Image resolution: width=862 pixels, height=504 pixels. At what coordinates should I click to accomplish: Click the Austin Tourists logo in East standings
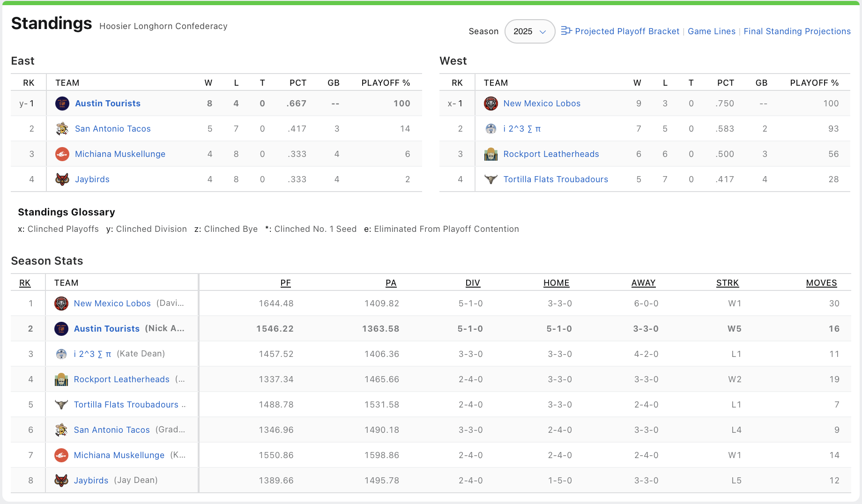(x=62, y=104)
